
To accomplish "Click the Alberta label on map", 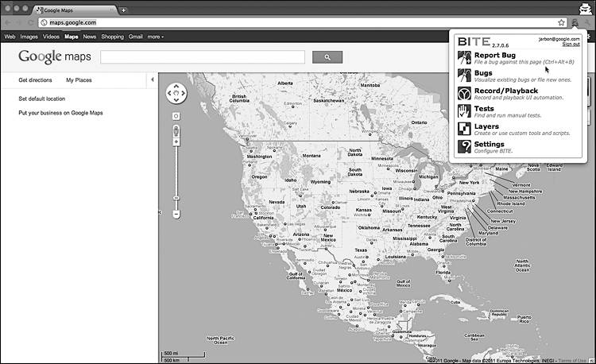I will pos(285,83).
